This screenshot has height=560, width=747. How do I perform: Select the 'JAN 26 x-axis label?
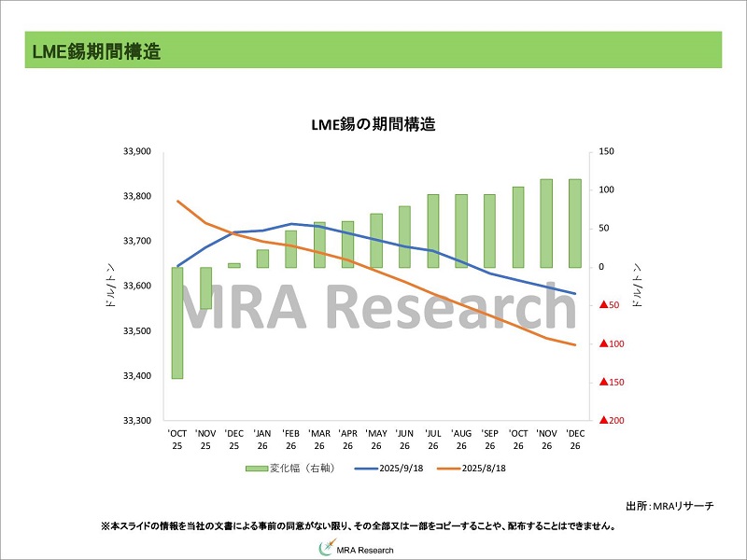tap(262, 440)
